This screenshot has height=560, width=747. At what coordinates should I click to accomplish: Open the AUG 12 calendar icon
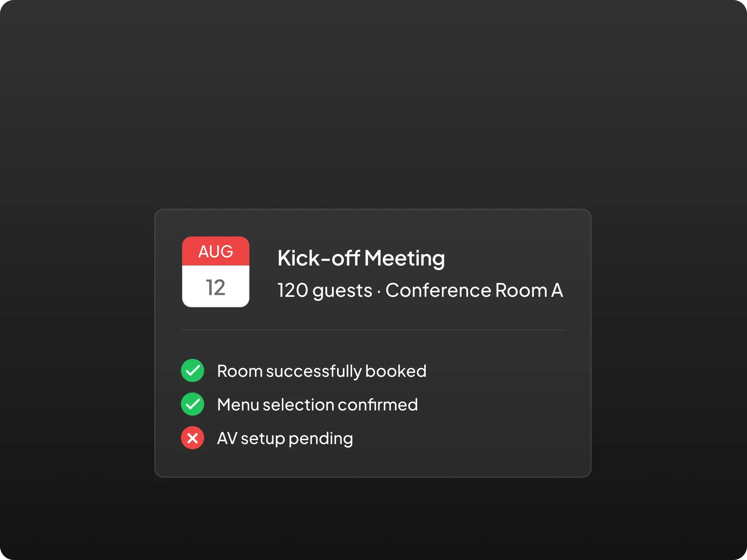coord(216,272)
